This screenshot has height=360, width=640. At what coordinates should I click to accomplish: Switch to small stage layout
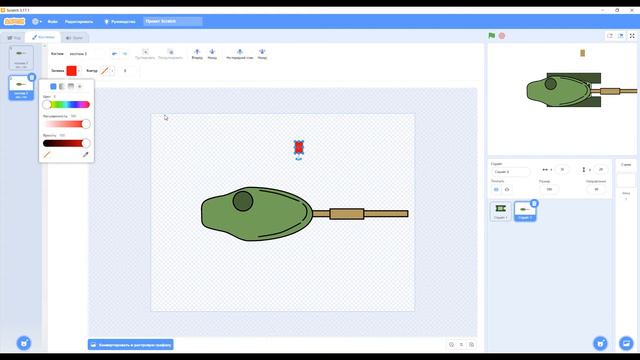(610, 36)
